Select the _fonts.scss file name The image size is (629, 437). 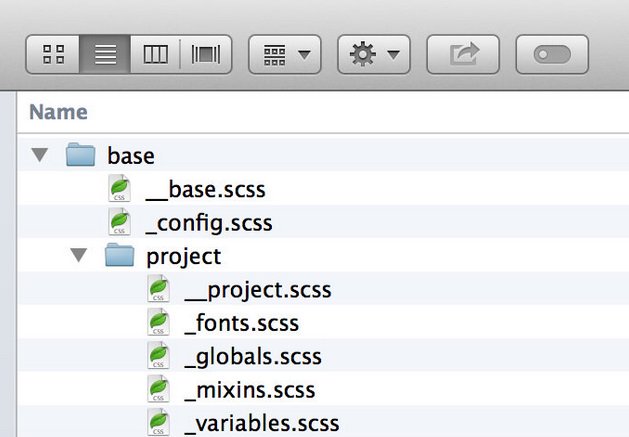(241, 323)
